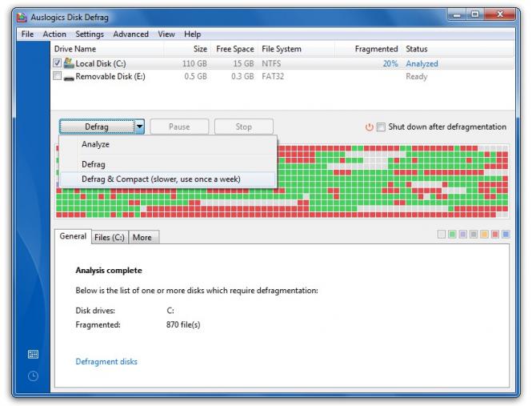This screenshot has height=406, width=532.
Task: Click the Local Disk (C:) drive icon
Action: [69, 63]
